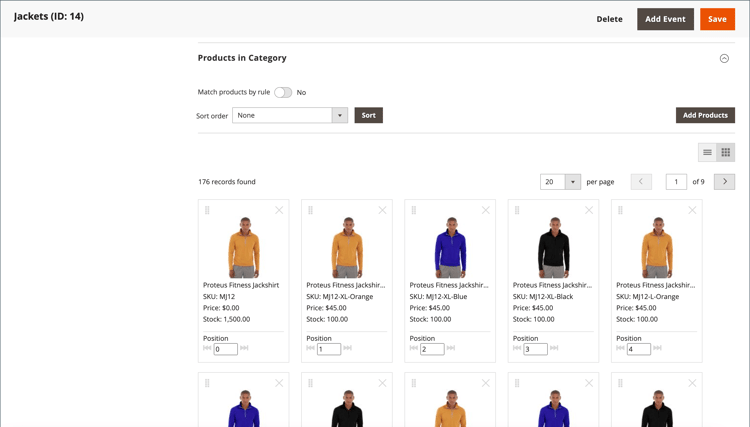Move MJ12-XL-Black to first position
The width and height of the screenshot is (750, 427).
[517, 348]
